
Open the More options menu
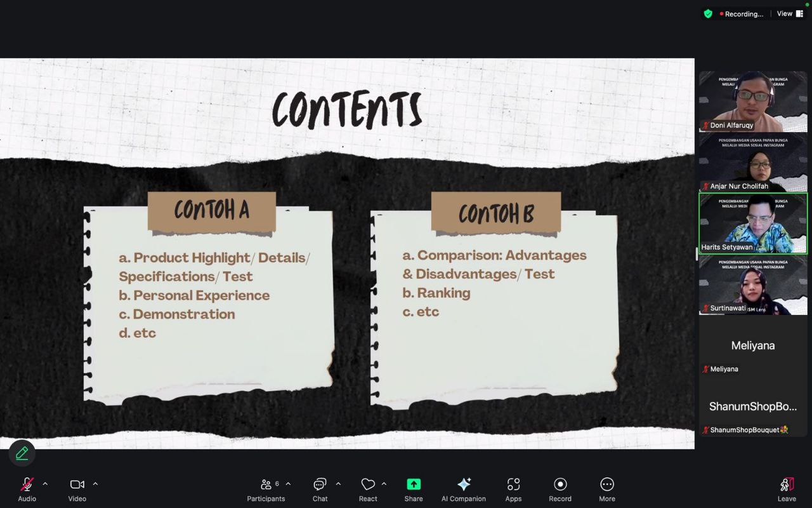607,489
